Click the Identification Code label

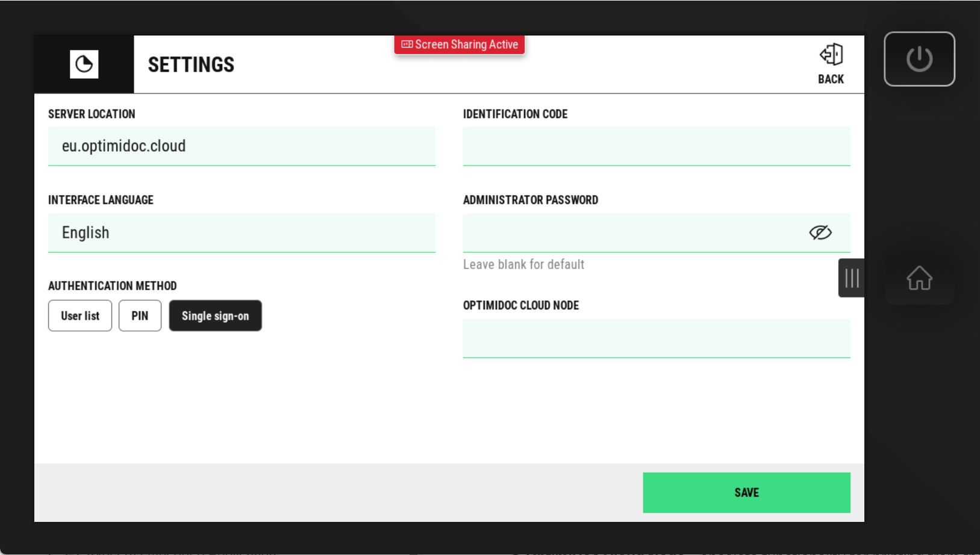(515, 114)
